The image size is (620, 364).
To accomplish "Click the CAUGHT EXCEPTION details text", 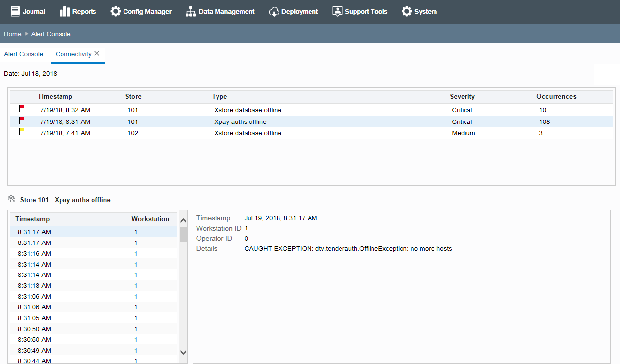I will pos(348,249).
